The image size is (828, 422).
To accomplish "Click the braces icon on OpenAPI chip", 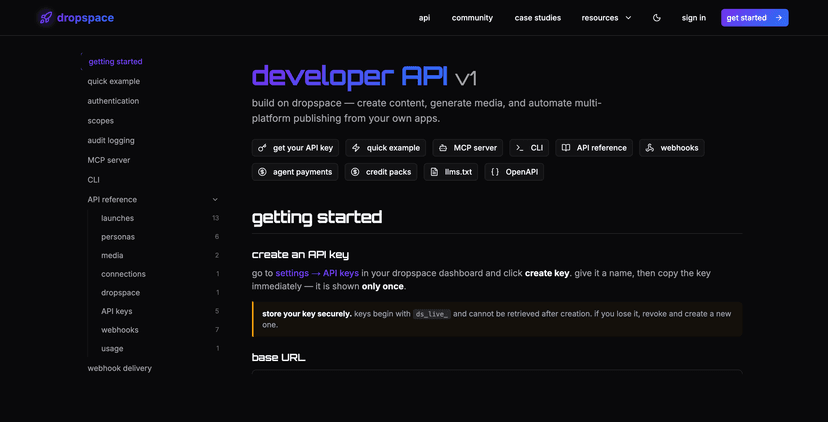I will (x=495, y=172).
